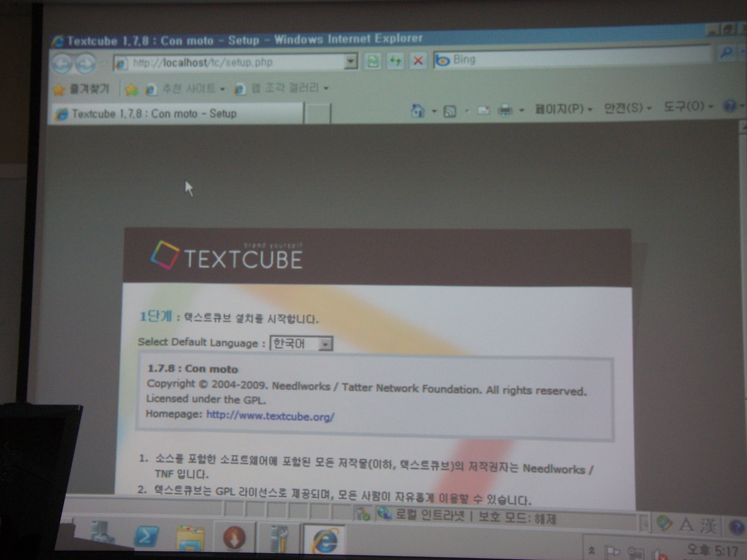Click the IME Hanja (漢) button
This screenshot has width=747, height=560.
pyautogui.click(x=708, y=526)
